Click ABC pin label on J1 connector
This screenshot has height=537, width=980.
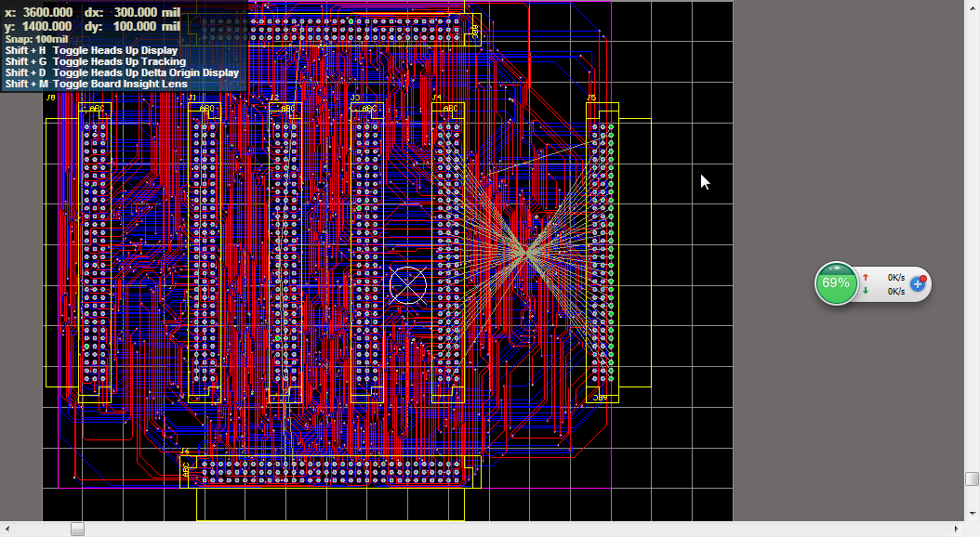206,109
